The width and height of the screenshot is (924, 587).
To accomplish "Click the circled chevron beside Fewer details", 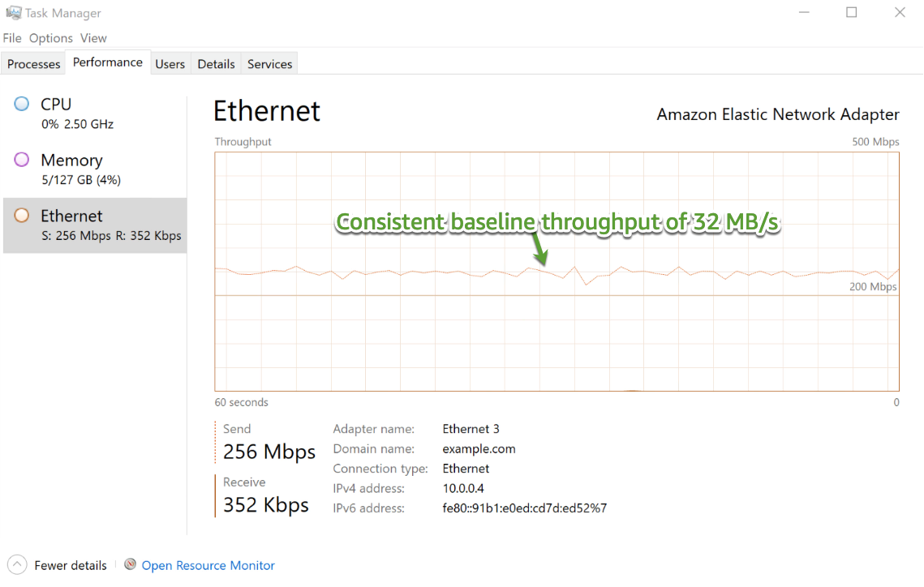I will click(16, 565).
